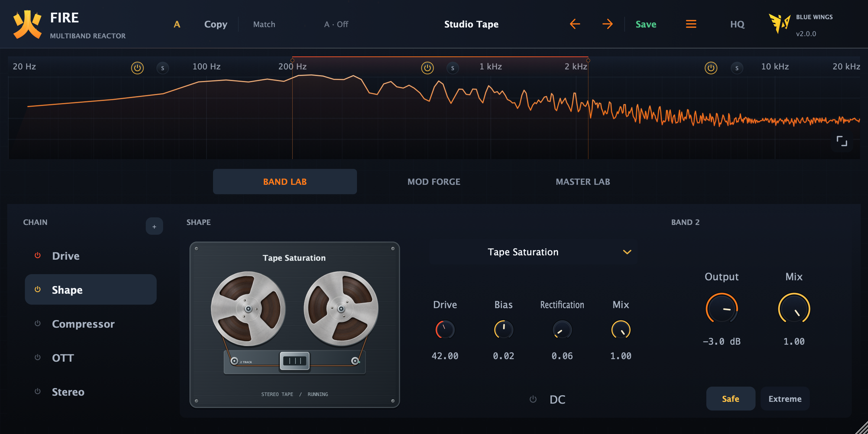This screenshot has height=434, width=868.
Task: Open the hamburger menu icon
Action: tap(691, 24)
